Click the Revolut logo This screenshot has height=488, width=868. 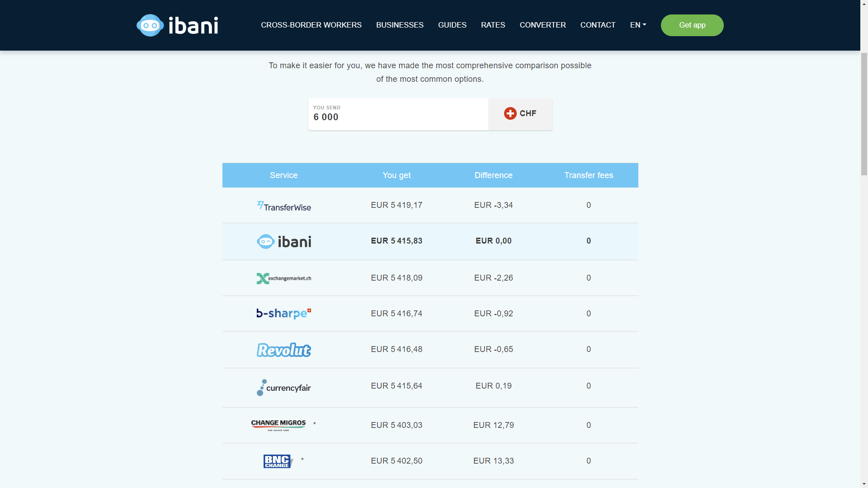coord(284,350)
